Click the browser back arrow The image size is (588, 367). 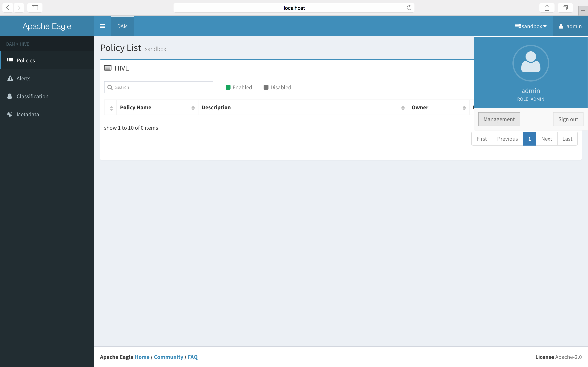(8, 8)
